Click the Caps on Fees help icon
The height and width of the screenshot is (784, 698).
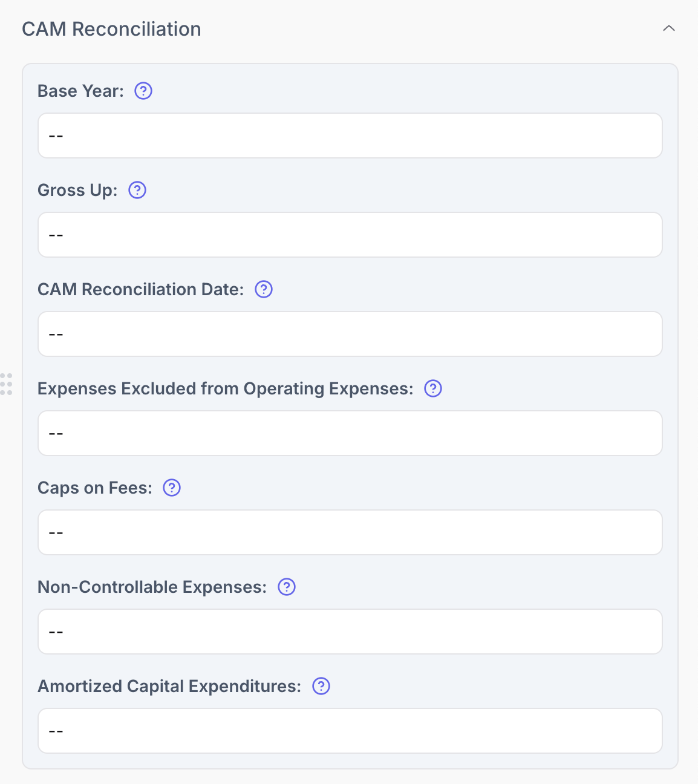[172, 488]
